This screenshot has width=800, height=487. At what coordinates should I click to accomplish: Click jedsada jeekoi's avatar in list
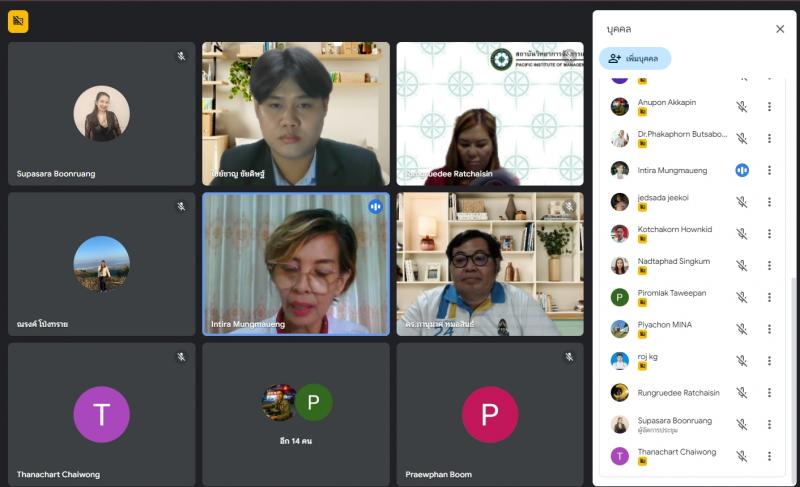coord(619,202)
